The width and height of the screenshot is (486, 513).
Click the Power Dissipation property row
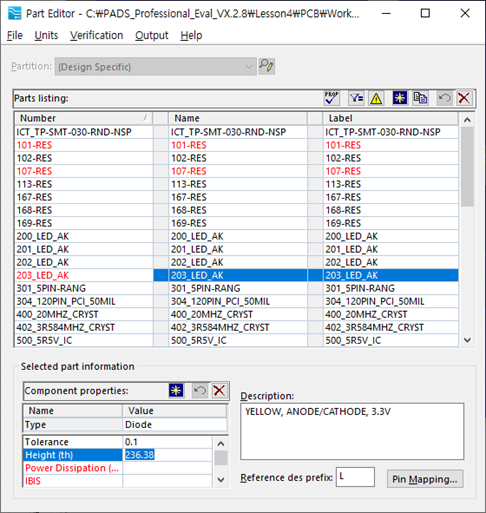(x=118, y=468)
